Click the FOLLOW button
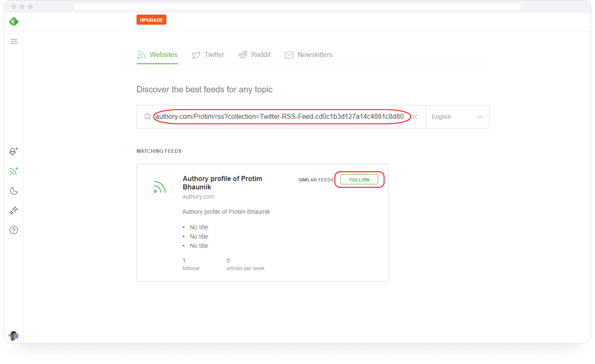This screenshot has height=364, width=595. (x=359, y=180)
